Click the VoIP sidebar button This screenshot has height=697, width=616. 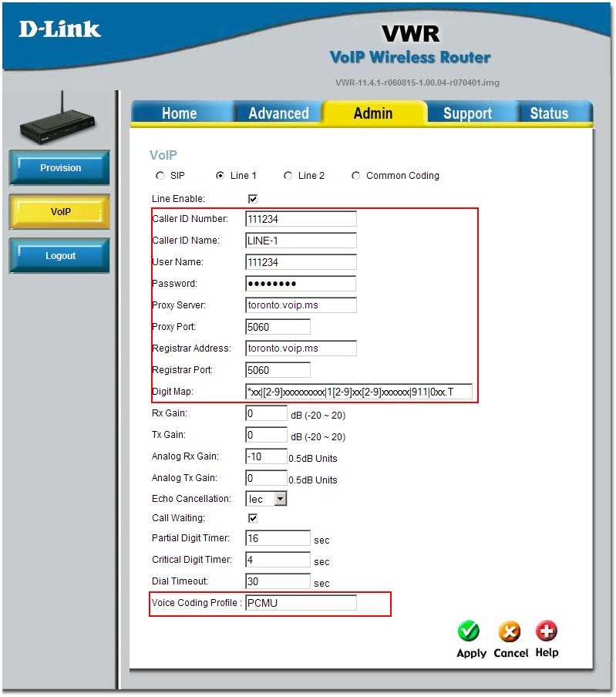pyautogui.click(x=59, y=212)
